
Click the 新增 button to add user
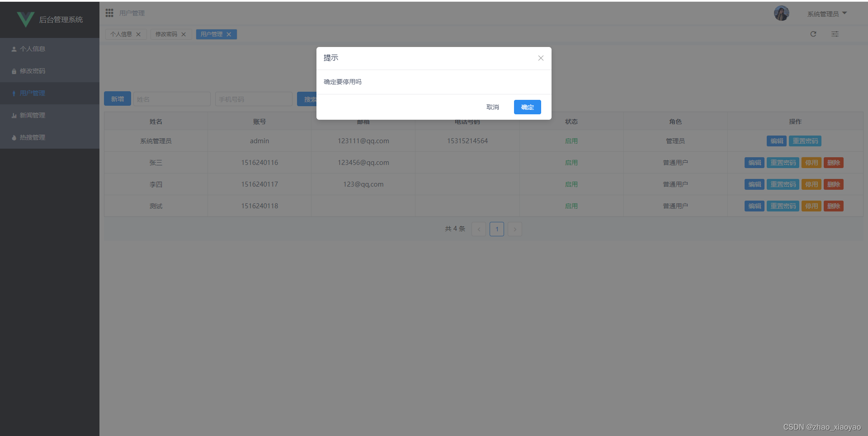117,98
